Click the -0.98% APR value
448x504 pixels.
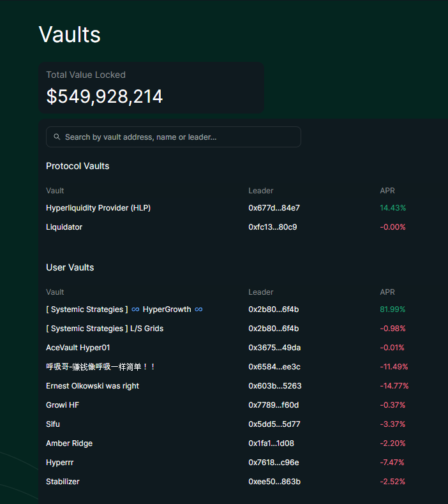pyautogui.click(x=392, y=329)
